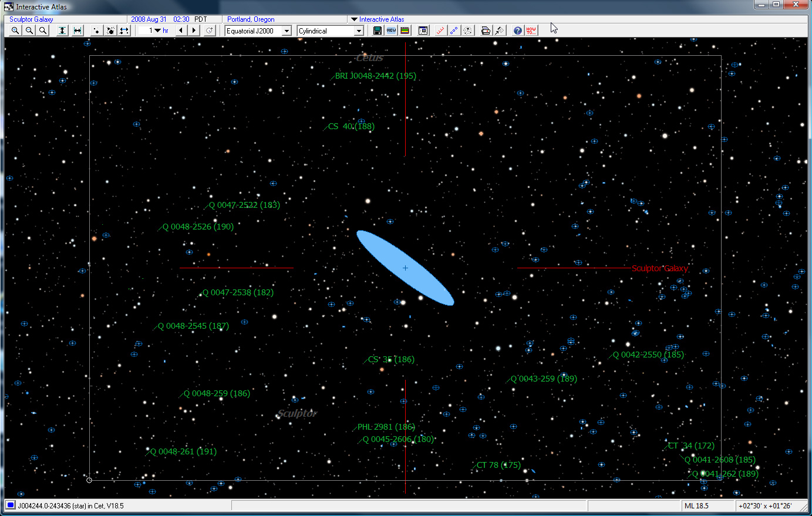Viewport: 812px width, 516px height.
Task: Click the Portland, Oregon location label
Action: (x=251, y=19)
